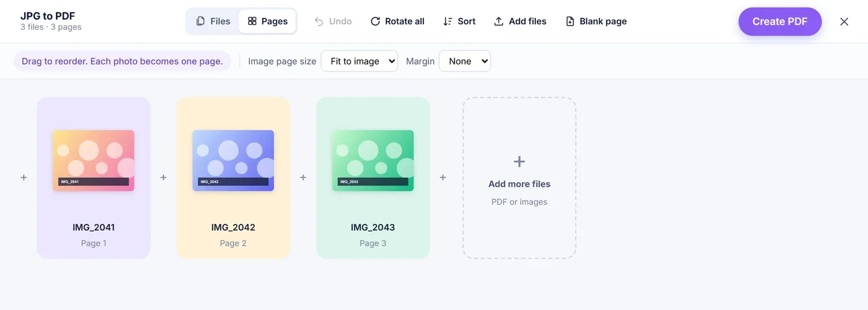Screen dimensions: 868x310
Task: Click the Drag to reorder hint
Action: tap(122, 61)
